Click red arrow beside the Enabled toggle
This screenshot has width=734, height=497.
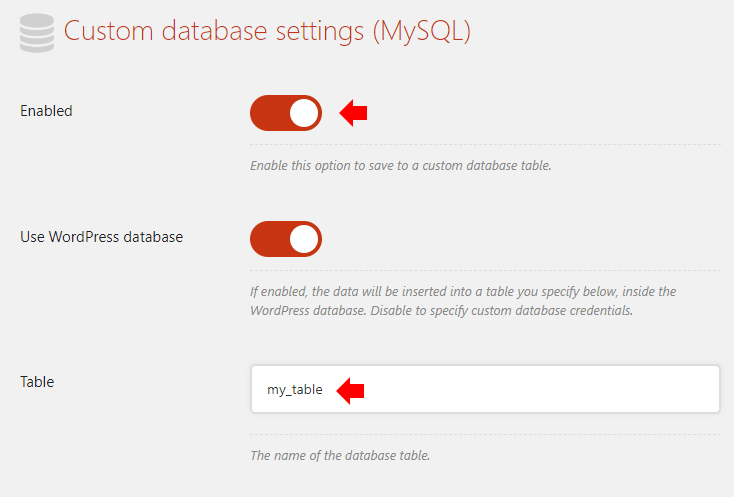[x=354, y=114]
